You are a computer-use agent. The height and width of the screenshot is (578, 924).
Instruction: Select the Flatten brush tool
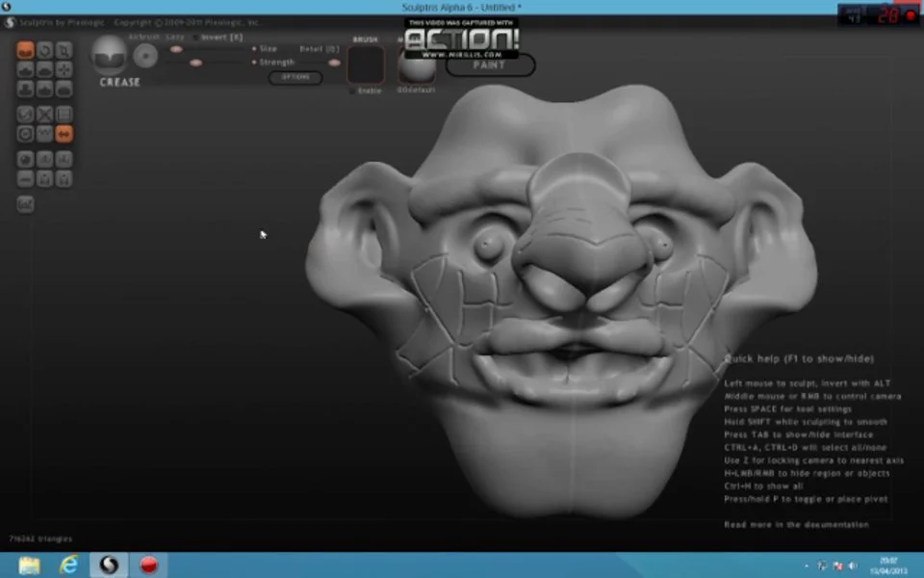pos(45,69)
